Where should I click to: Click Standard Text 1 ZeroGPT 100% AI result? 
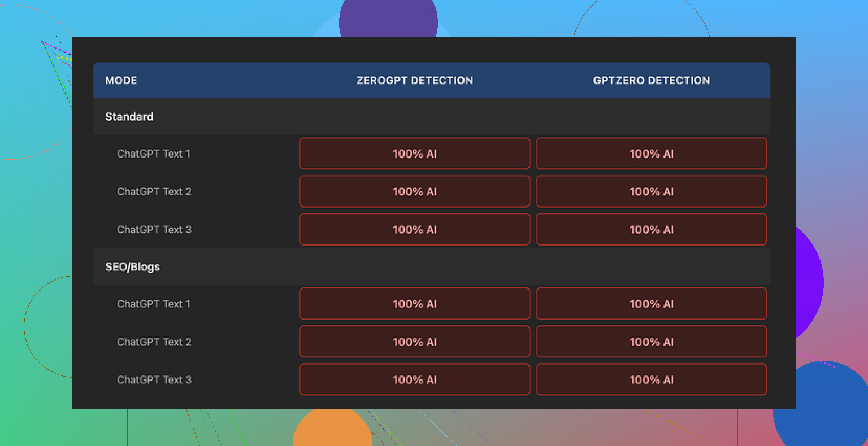(414, 154)
